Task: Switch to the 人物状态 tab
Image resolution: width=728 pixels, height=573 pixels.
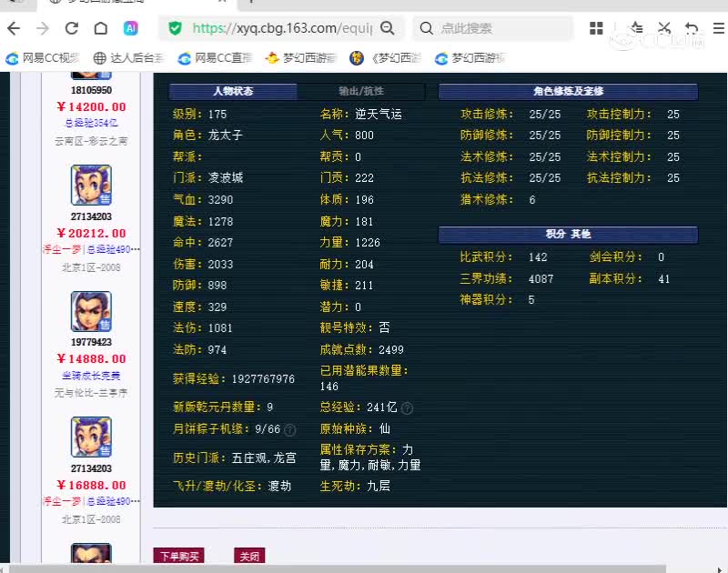Action: [x=233, y=91]
